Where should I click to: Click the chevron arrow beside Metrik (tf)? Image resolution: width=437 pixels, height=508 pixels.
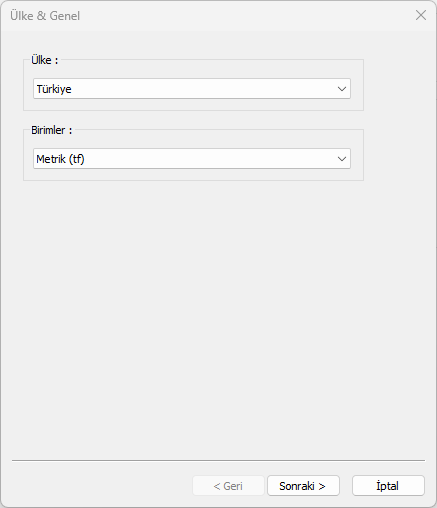(342, 159)
